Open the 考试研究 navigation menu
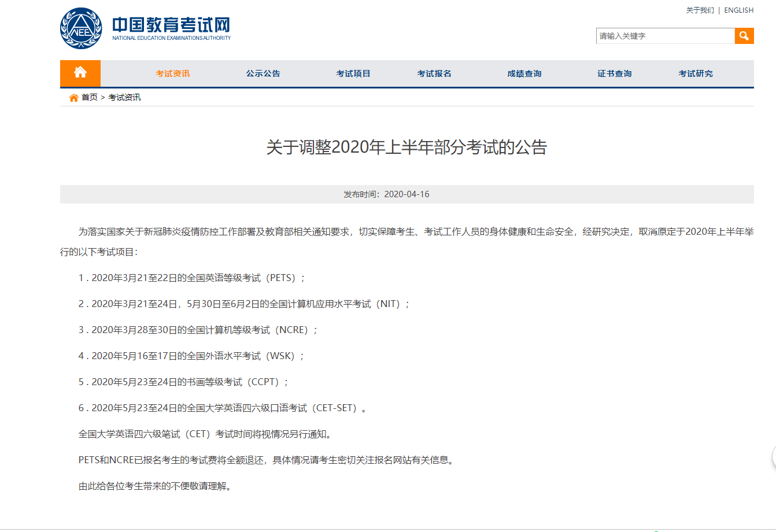 pyautogui.click(x=696, y=73)
